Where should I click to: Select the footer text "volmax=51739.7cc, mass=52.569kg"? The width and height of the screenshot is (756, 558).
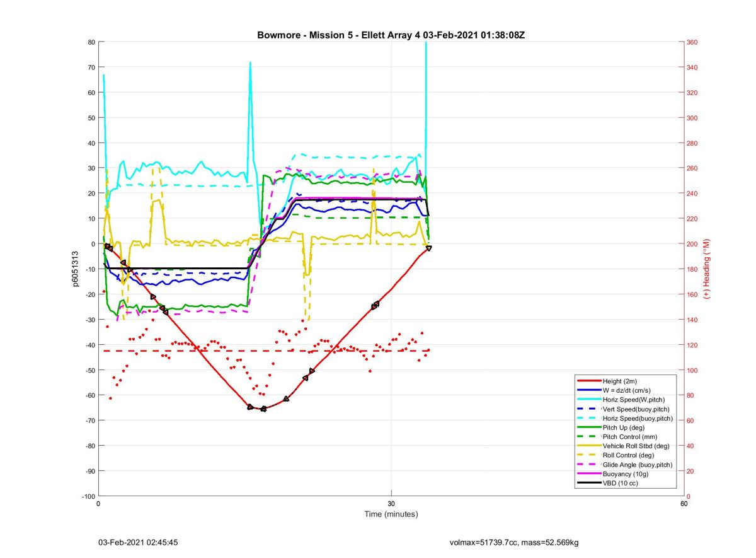pyautogui.click(x=514, y=542)
